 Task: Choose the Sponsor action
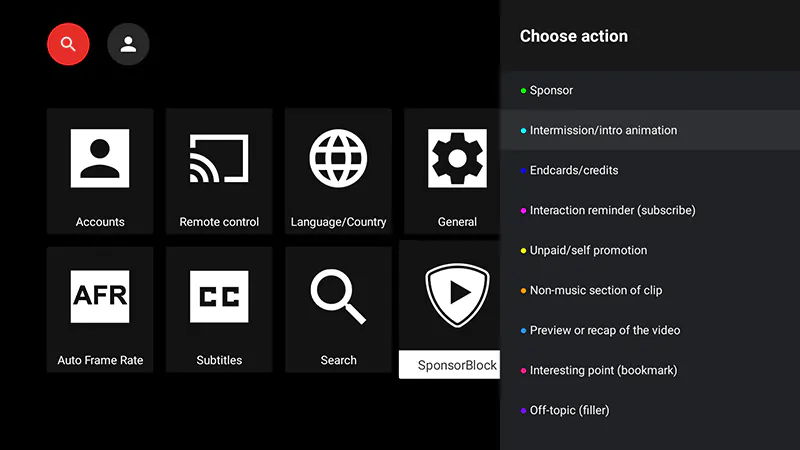[650, 90]
